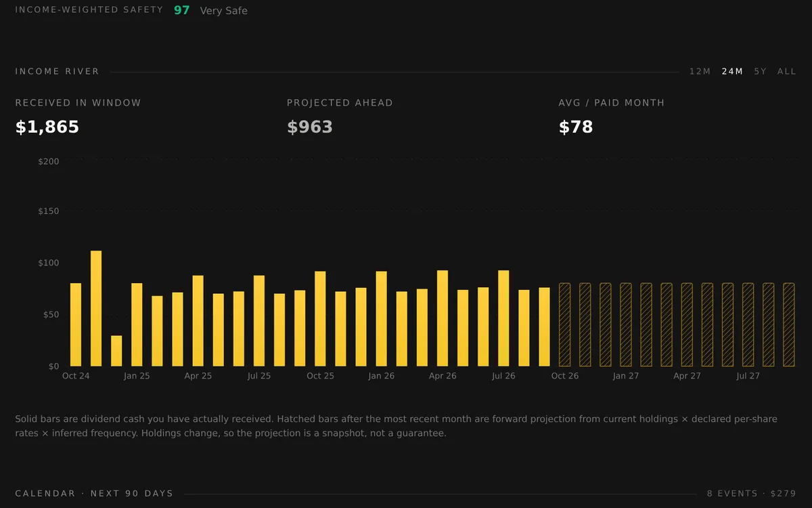This screenshot has width=812, height=508.
Task: Click the $200 y-axis label
Action: (x=49, y=161)
